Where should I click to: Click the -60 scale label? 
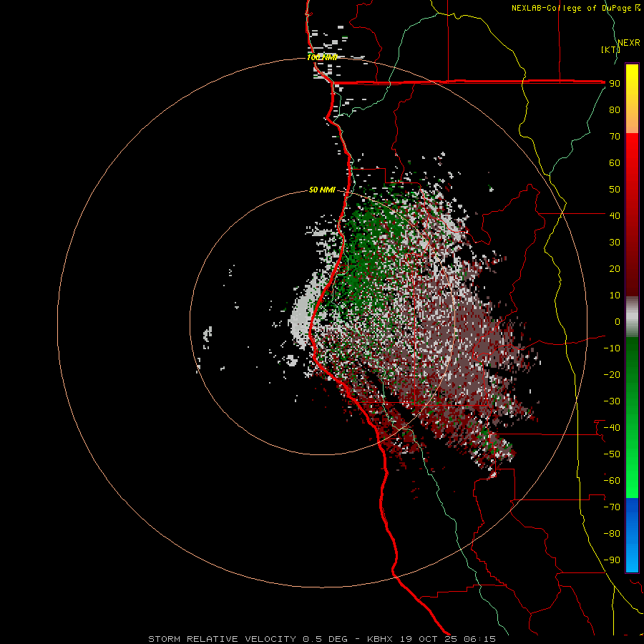point(612,481)
